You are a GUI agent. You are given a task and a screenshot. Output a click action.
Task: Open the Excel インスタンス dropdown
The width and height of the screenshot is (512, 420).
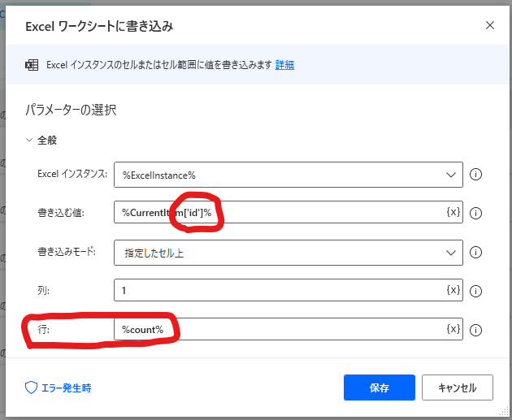pyautogui.click(x=289, y=175)
